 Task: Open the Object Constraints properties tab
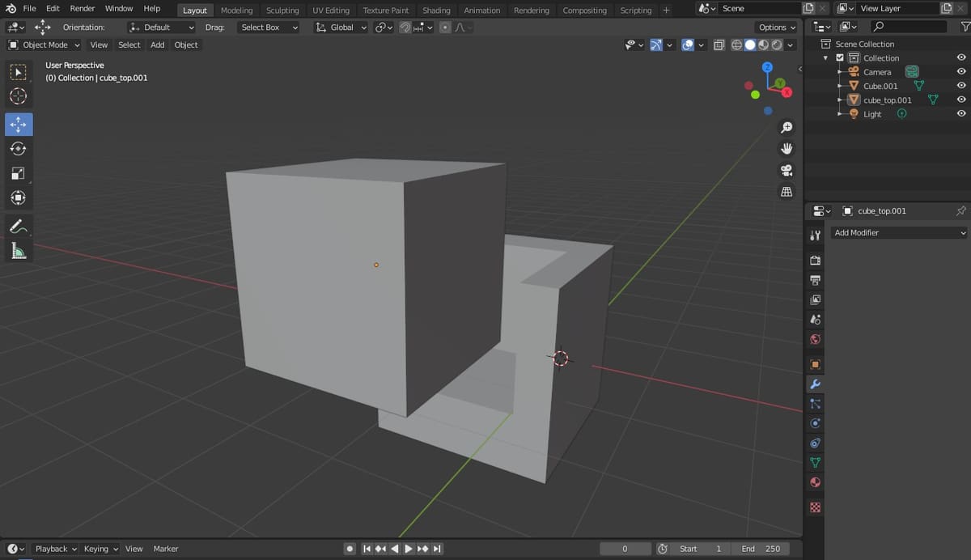(x=815, y=443)
